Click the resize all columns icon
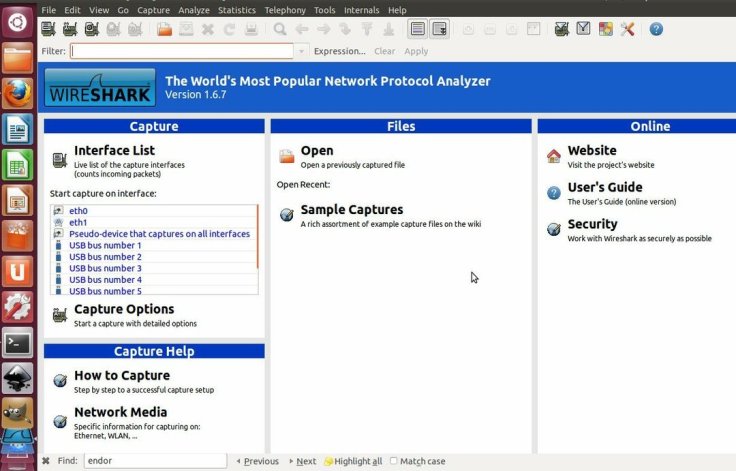This screenshot has height=471, width=736. coord(533,29)
